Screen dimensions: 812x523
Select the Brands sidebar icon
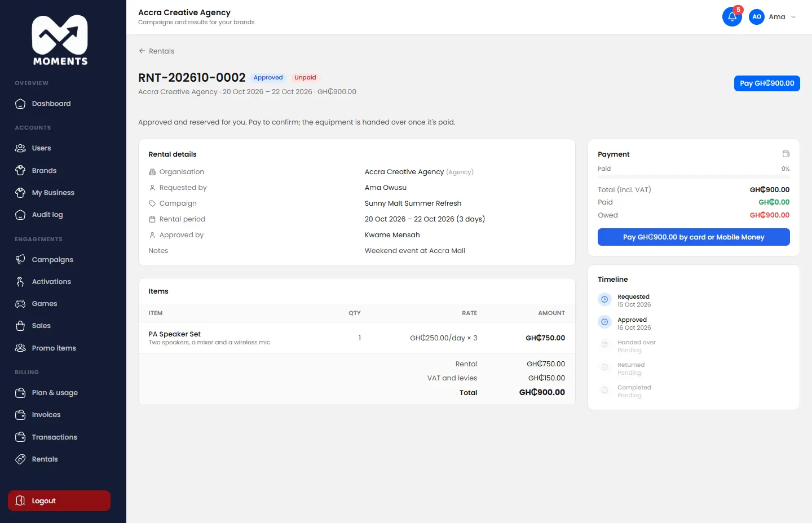click(x=20, y=170)
